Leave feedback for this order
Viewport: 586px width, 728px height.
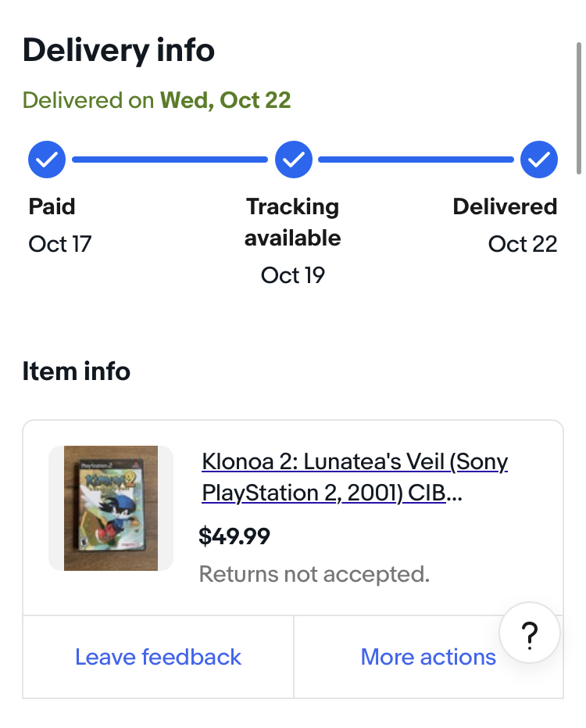[158, 657]
